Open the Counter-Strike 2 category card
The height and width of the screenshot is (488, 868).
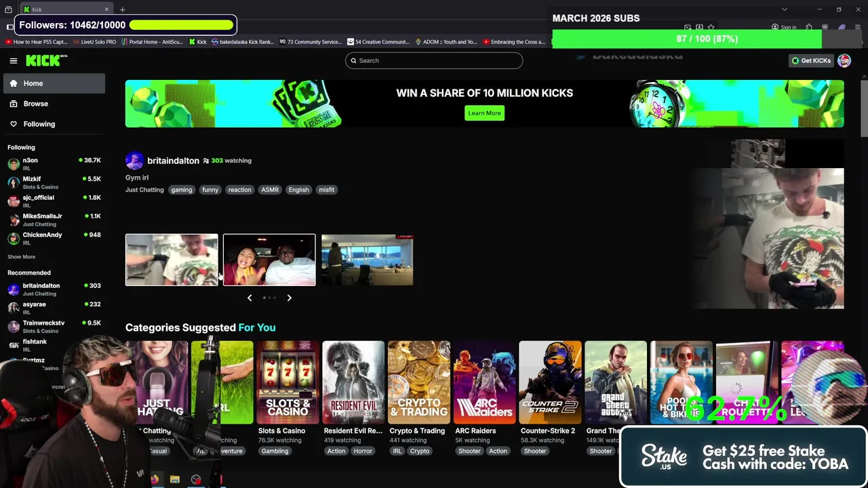pos(550,382)
